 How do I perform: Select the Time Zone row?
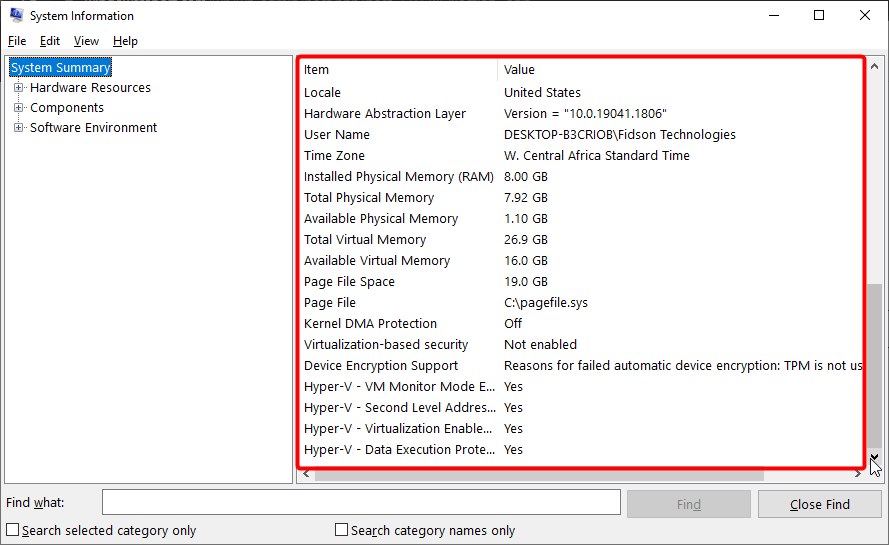coord(581,155)
